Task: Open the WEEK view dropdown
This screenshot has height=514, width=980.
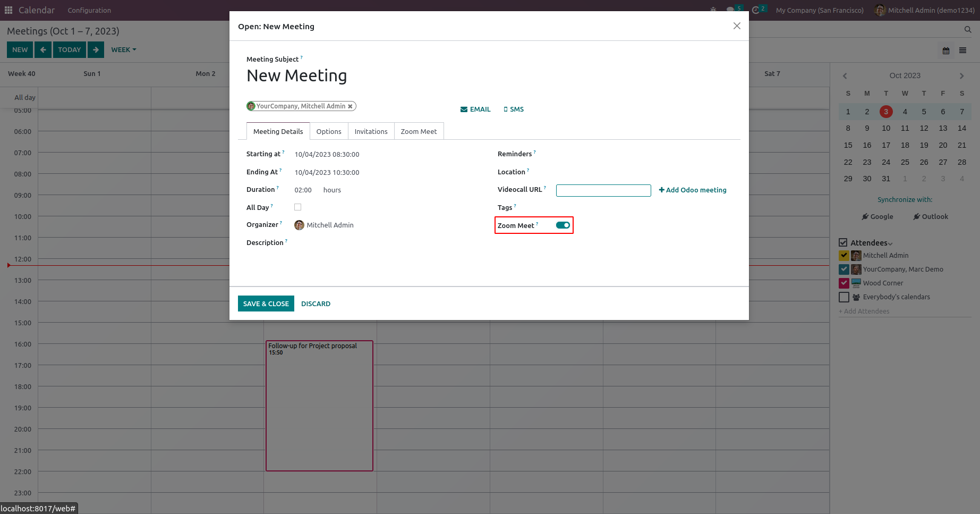Action: pyautogui.click(x=123, y=50)
